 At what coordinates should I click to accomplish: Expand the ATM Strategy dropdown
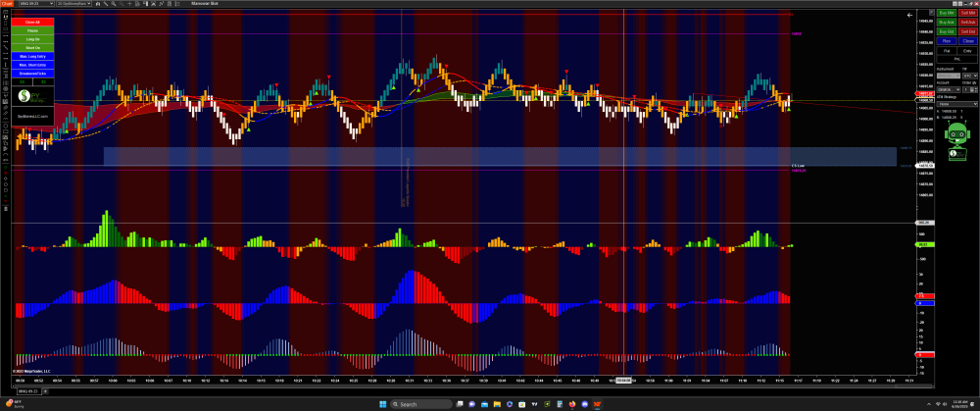point(955,103)
